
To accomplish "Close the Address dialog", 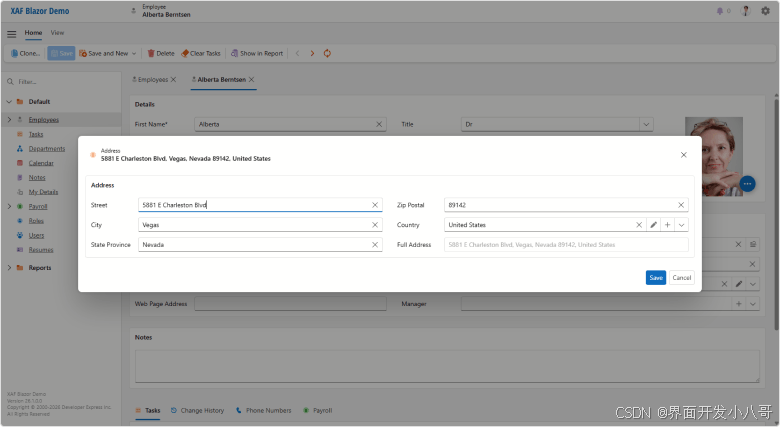I will pyautogui.click(x=683, y=155).
